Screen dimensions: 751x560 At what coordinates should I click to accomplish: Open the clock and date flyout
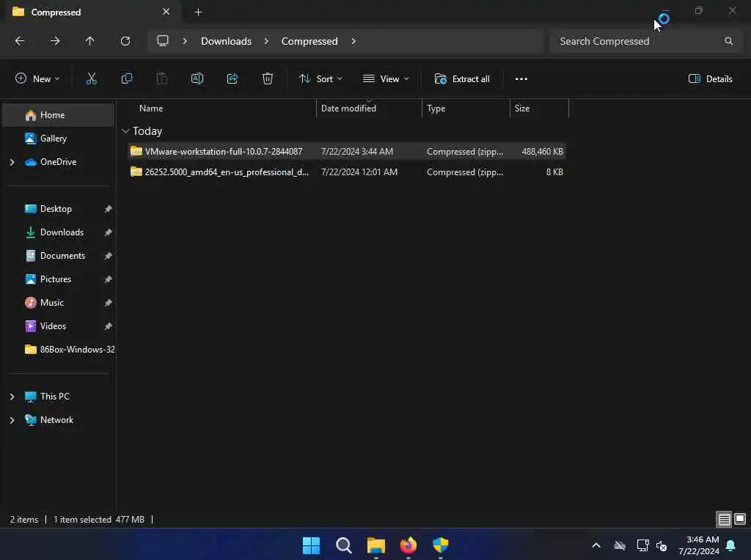(699, 545)
